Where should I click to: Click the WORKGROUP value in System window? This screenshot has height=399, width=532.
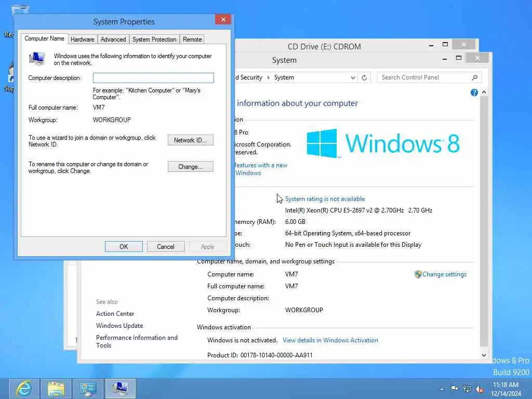304,310
